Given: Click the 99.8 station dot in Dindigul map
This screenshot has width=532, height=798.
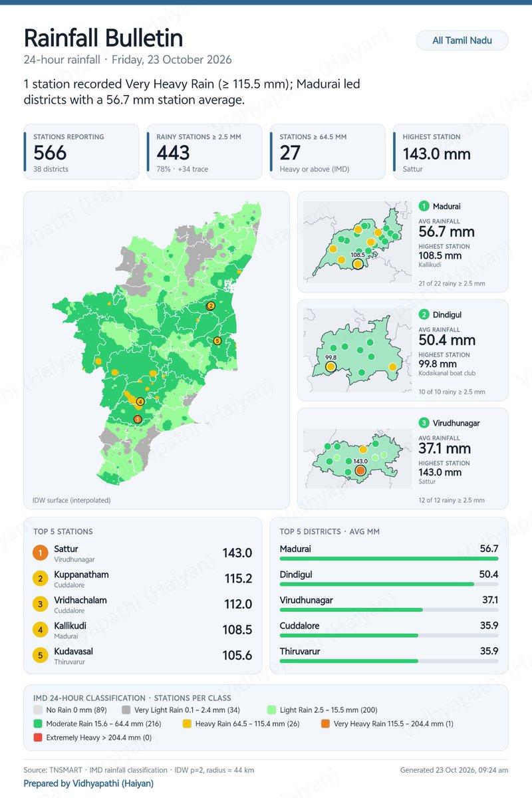Looking at the screenshot, I should 331,366.
